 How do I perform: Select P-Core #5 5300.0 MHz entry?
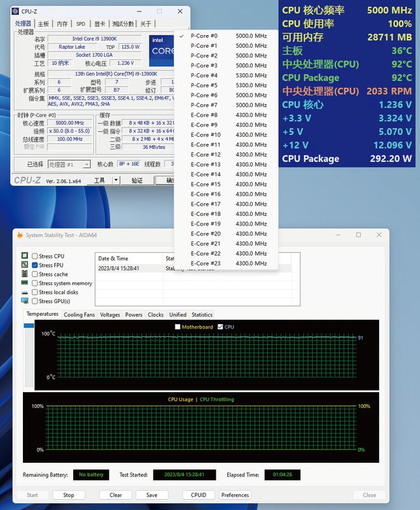pos(226,85)
